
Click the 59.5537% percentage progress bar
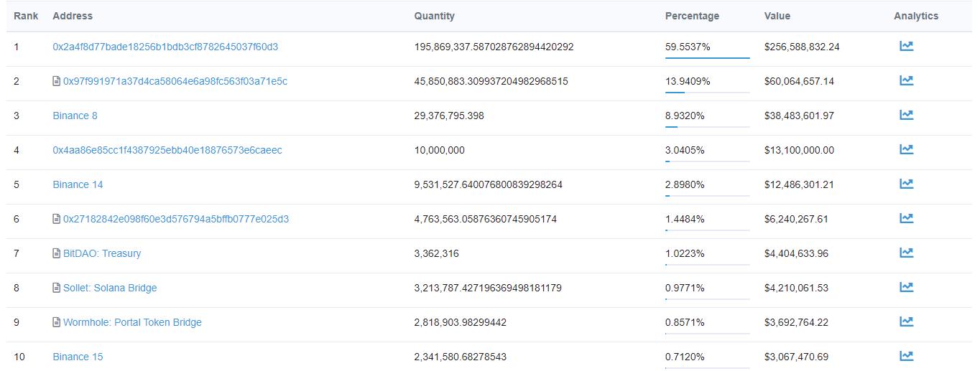[x=707, y=58]
